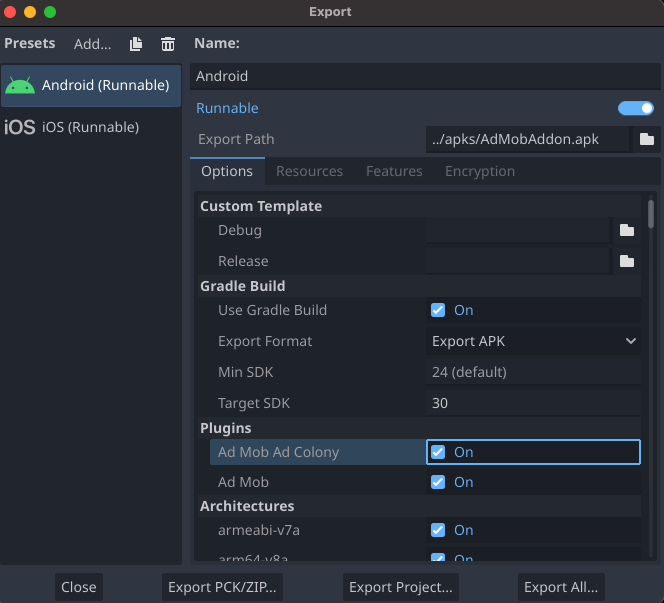The height and width of the screenshot is (603, 664).
Task: Switch to the Options tab
Action: point(227,171)
